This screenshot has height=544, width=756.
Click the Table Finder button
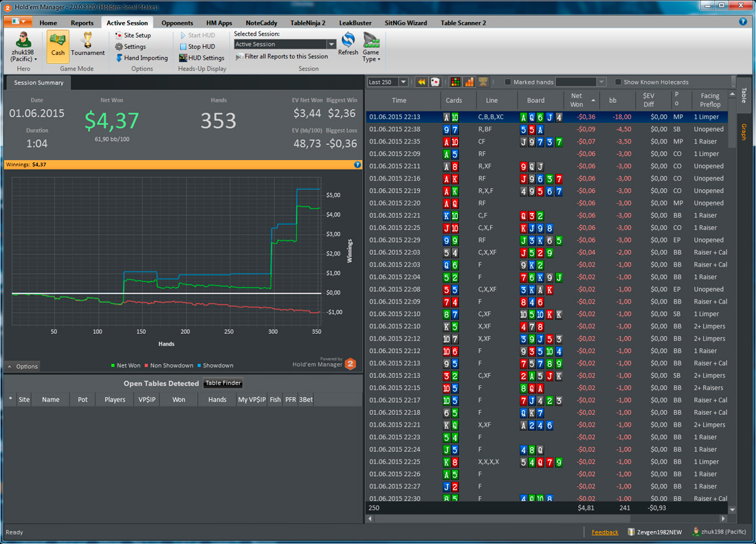coord(223,383)
